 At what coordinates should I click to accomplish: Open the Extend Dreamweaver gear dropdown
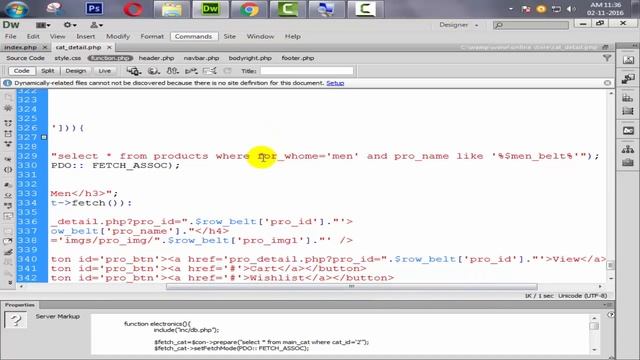[70, 25]
